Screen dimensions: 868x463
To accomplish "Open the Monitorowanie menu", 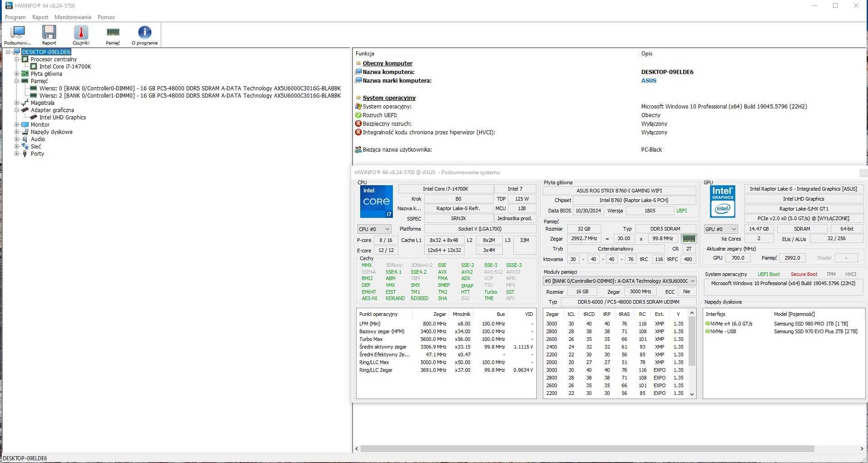I will (x=73, y=17).
